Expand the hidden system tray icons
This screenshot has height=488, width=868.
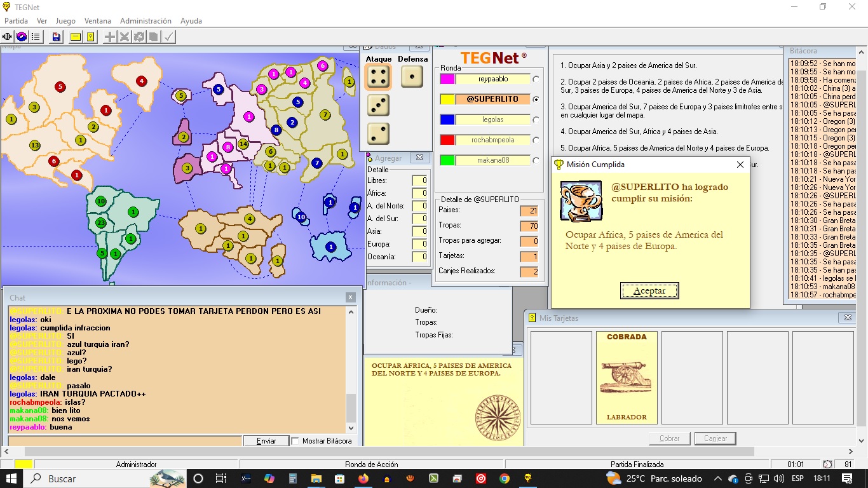click(x=718, y=478)
